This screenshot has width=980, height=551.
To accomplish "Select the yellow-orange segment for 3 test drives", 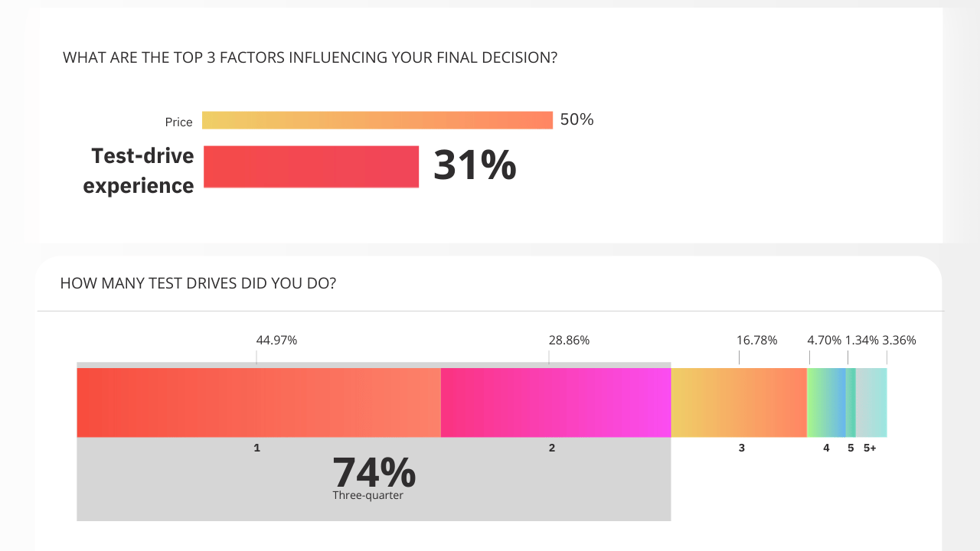I will 739,403.
